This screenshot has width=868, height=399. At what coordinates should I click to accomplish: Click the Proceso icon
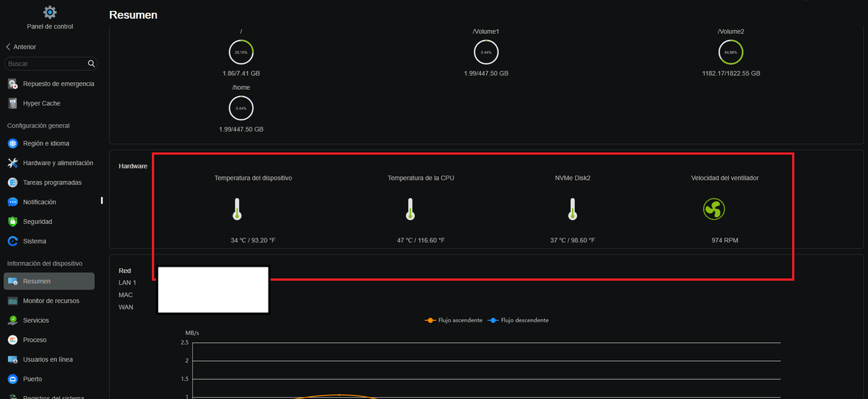[x=12, y=340]
